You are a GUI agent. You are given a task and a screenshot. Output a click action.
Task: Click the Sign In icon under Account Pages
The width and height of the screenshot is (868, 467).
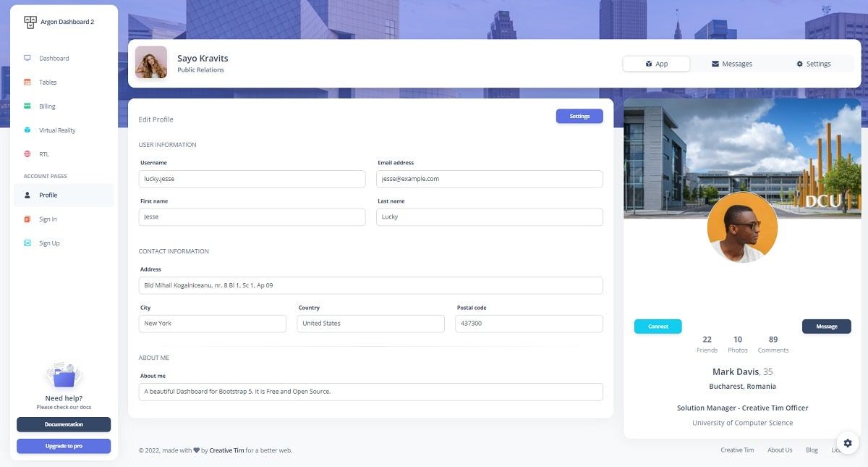pyautogui.click(x=27, y=219)
